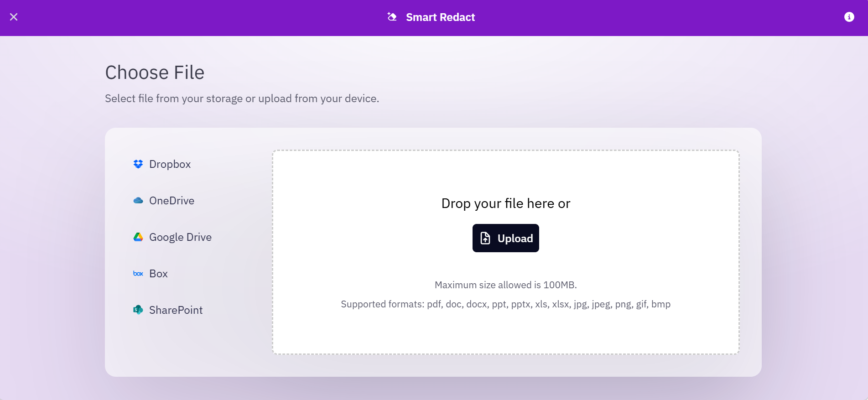The height and width of the screenshot is (400, 868).
Task: Close the Smart Redact dialog
Action: 14,17
